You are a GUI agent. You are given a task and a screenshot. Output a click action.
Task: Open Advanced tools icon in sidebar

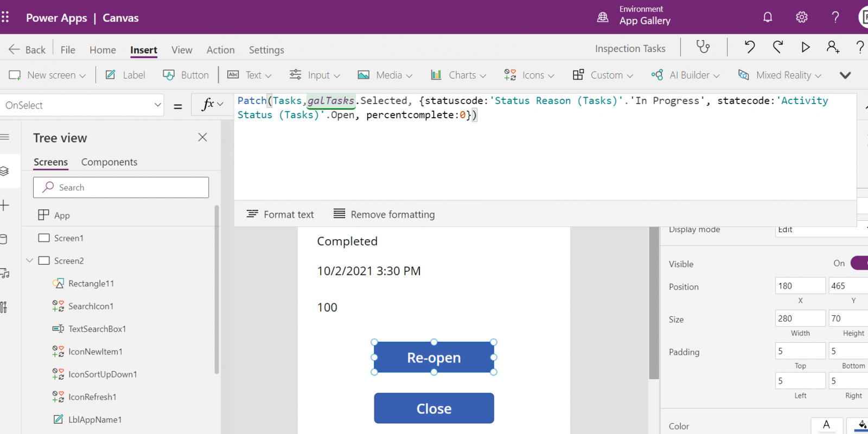click(4, 308)
